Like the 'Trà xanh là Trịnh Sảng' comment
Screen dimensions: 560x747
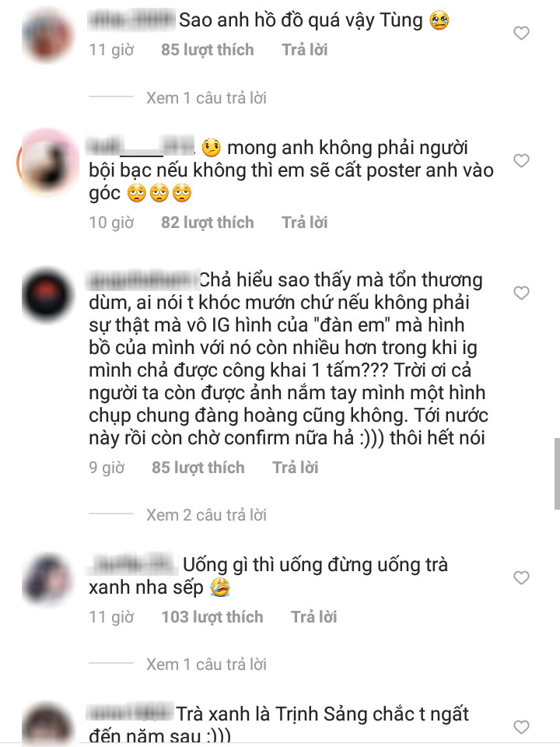(x=521, y=727)
